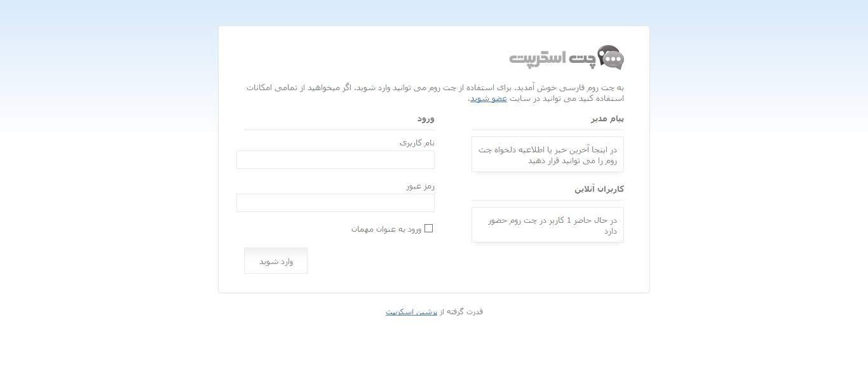Click the 'ورود' login form heading

coord(426,119)
